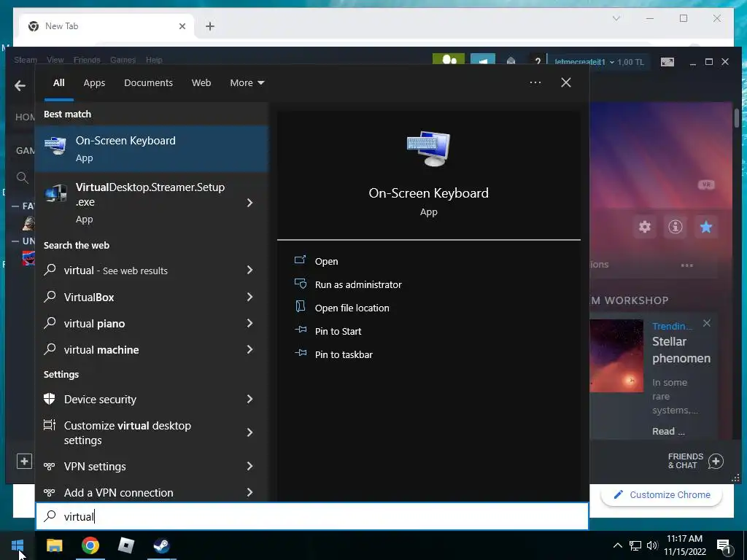This screenshot has height=560, width=747.
Task: Expand Customize virtual desktop settings arrow
Action: coord(249,432)
